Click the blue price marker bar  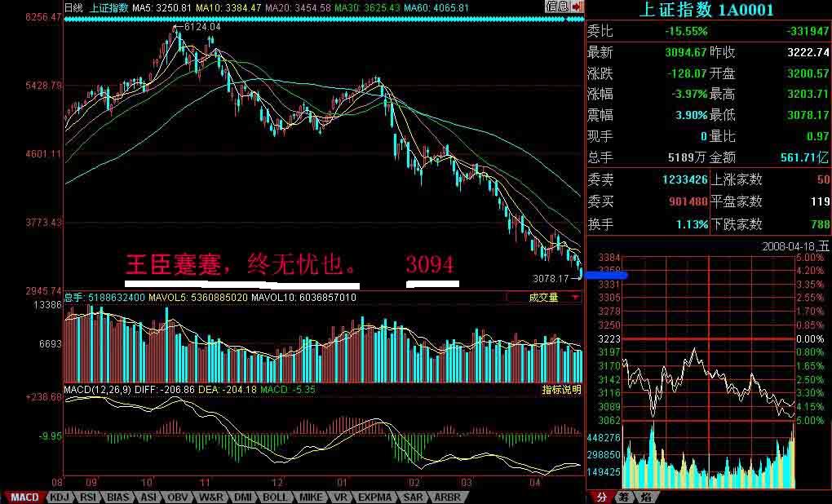point(606,276)
